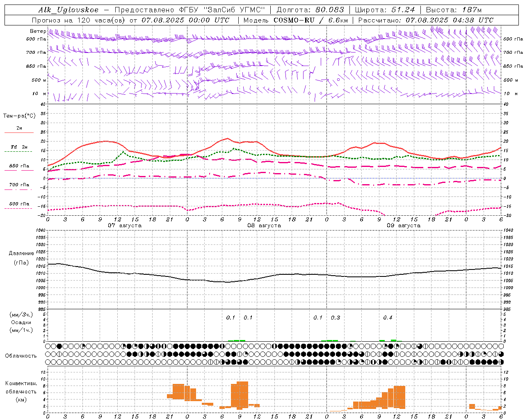Image resolution: width=525 pixels, height=420 pixels.
Task: Click the 09 августа date label
Action: (404, 225)
